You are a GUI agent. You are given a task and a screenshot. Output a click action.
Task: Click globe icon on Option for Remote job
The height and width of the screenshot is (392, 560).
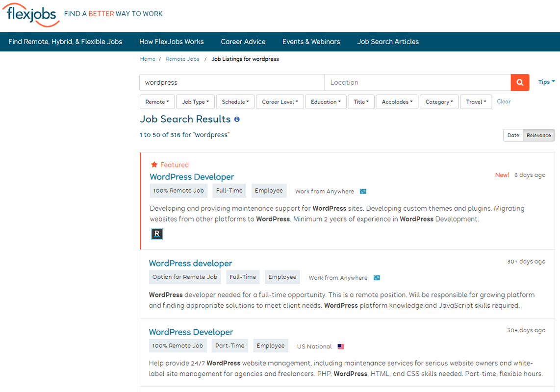pos(377,278)
